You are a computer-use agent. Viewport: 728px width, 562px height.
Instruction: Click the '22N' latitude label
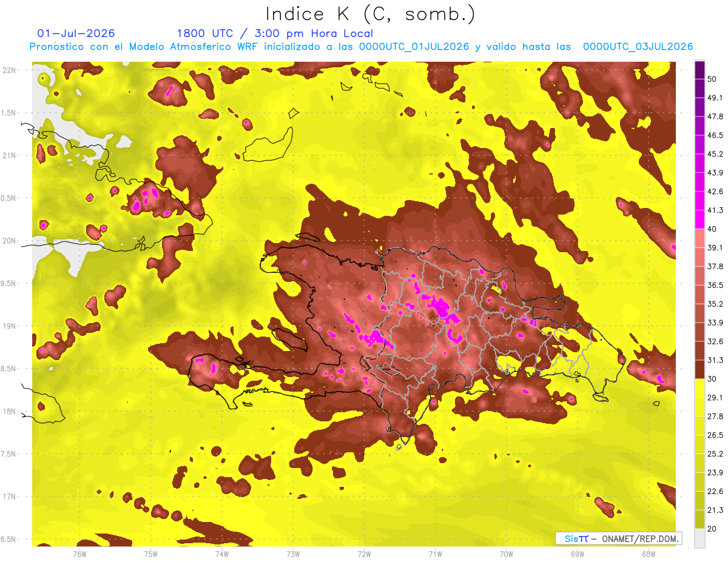tap(10, 70)
